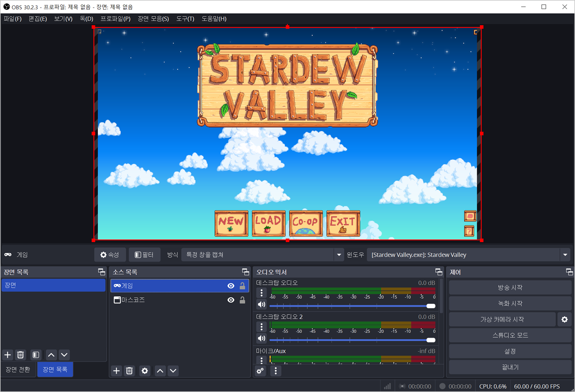
Task: Select the 게임 source row
Action: pos(180,286)
